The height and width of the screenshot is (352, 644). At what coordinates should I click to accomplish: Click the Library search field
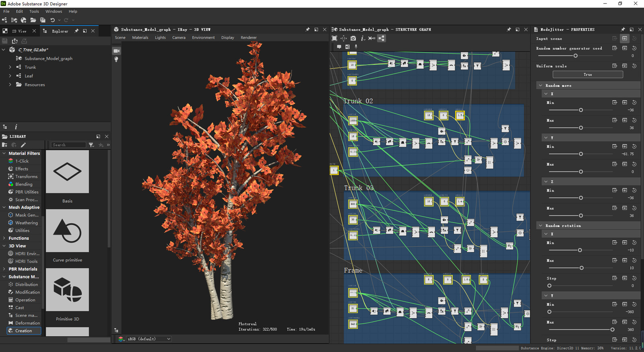click(68, 145)
